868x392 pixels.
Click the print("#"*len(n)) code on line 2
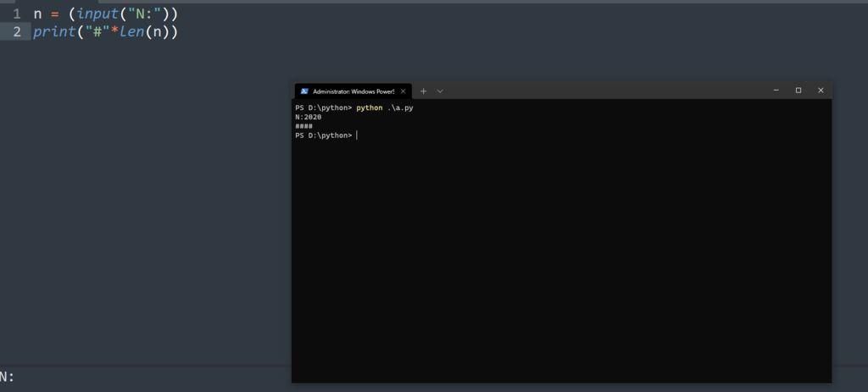click(x=105, y=31)
